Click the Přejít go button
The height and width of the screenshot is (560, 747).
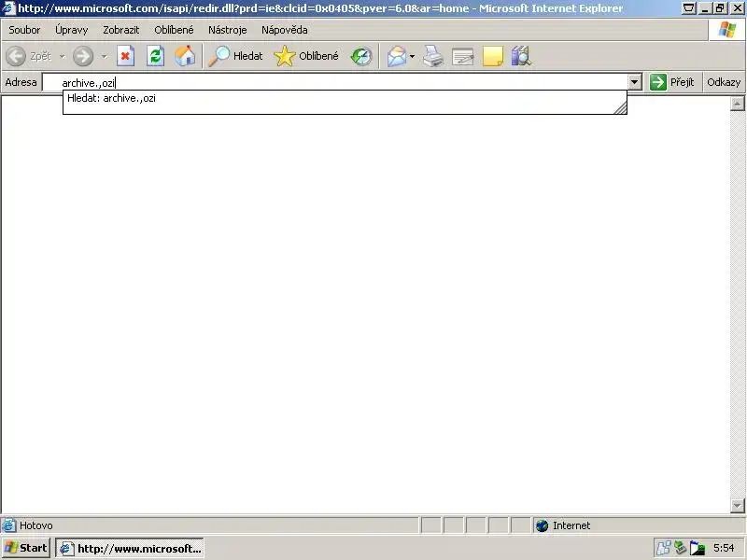coord(672,82)
